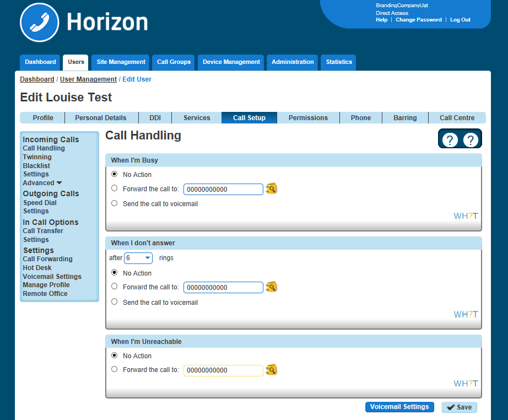Open Blacklist in the sidebar

36,165
